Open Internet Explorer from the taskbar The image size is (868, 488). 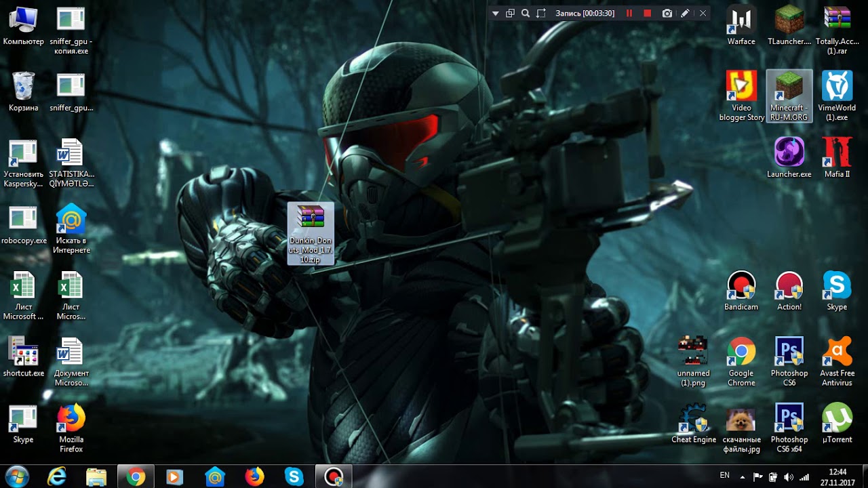57,476
